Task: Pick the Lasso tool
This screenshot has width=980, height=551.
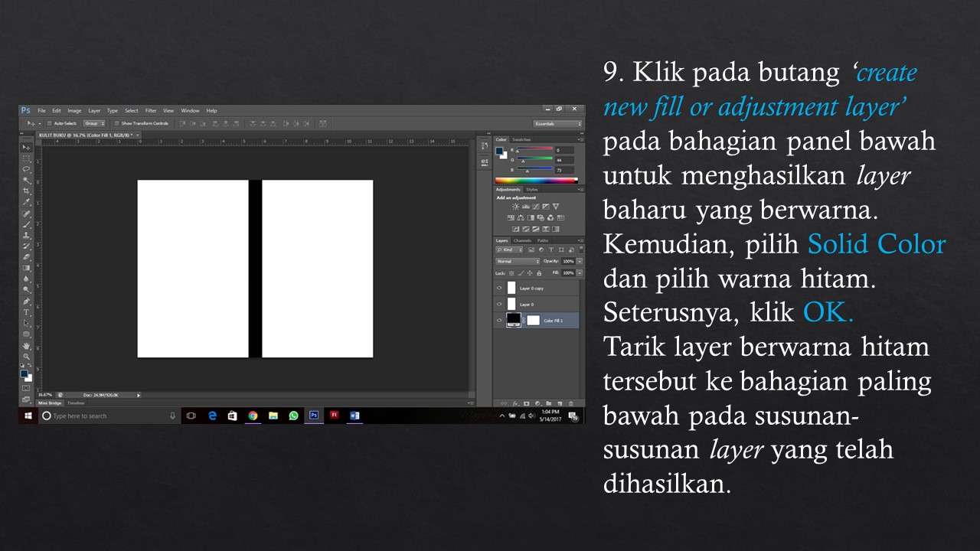Action: tap(25, 168)
